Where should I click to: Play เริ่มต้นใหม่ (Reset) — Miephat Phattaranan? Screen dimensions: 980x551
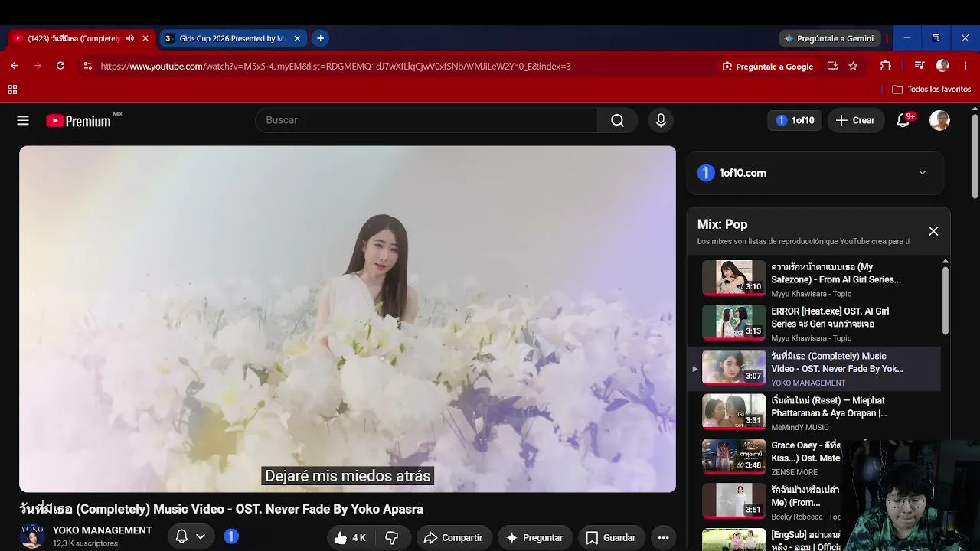pos(814,413)
